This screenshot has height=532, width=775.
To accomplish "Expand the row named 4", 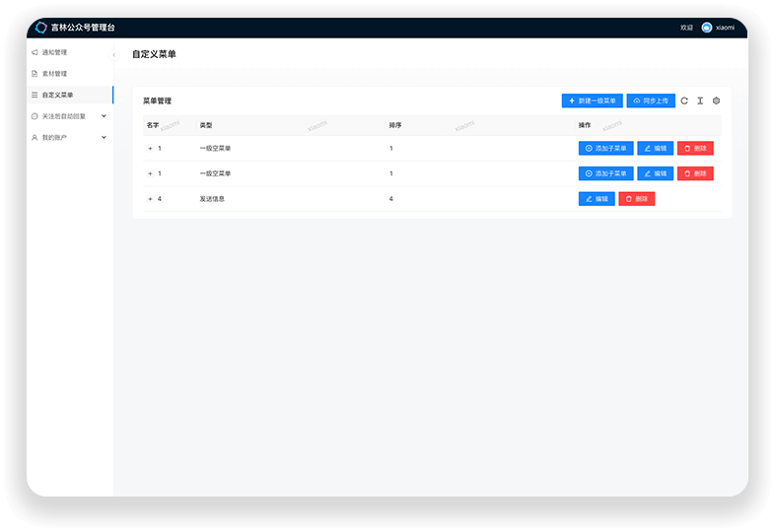I will 150,199.
